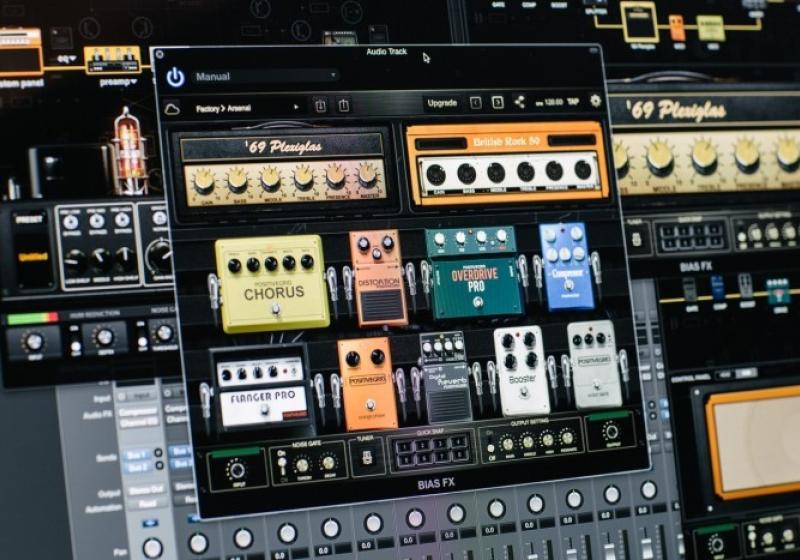Click the share icon in toolbar
800x560 pixels.
pos(519,102)
